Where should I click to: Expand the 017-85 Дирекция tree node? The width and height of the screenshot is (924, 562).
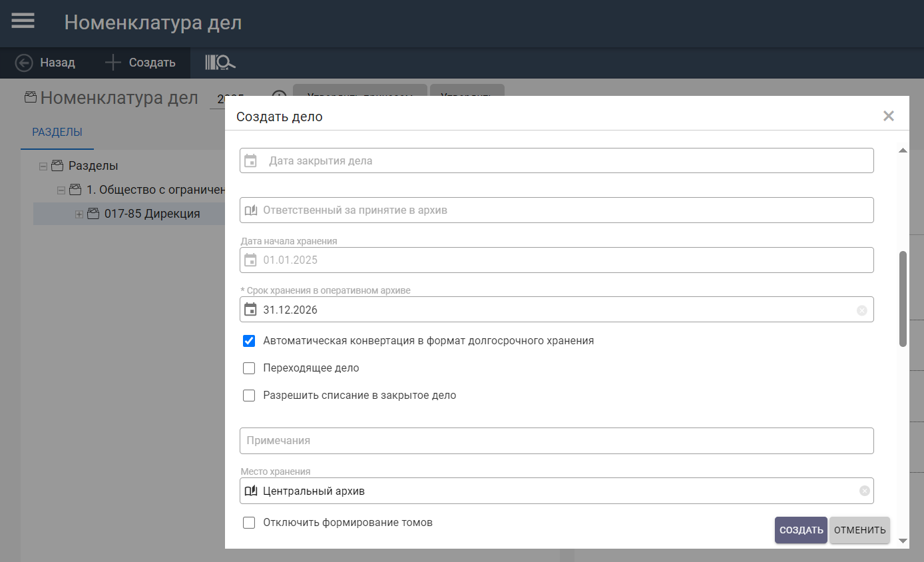coord(79,214)
